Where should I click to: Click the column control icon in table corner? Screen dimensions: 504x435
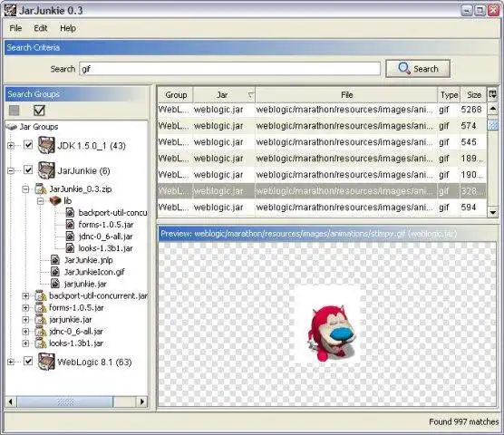[x=492, y=94]
